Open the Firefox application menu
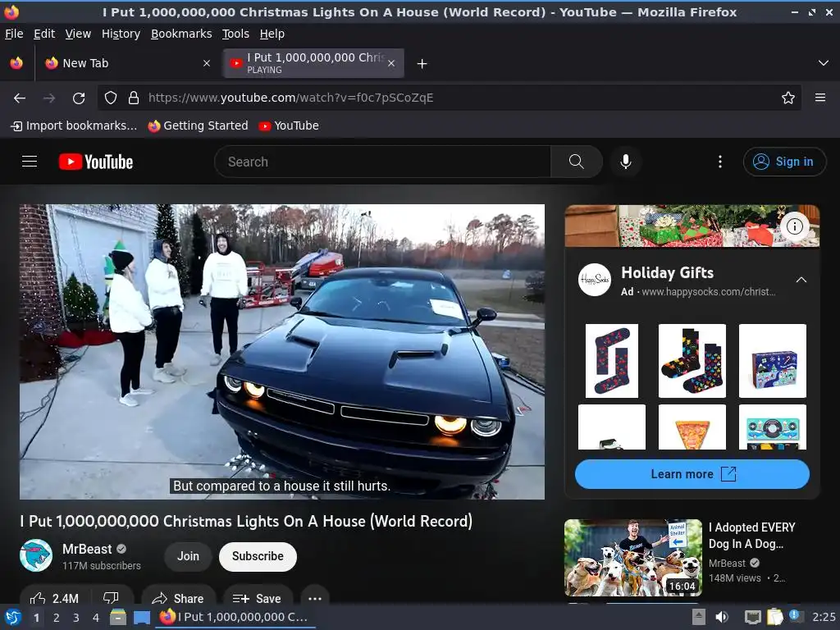This screenshot has height=630, width=840. pyautogui.click(x=820, y=98)
